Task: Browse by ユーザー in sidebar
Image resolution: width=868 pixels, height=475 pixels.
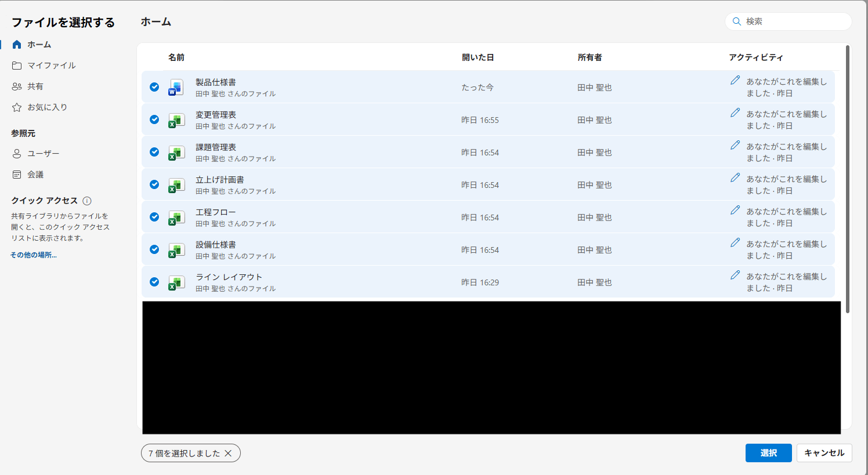Action: (44, 154)
